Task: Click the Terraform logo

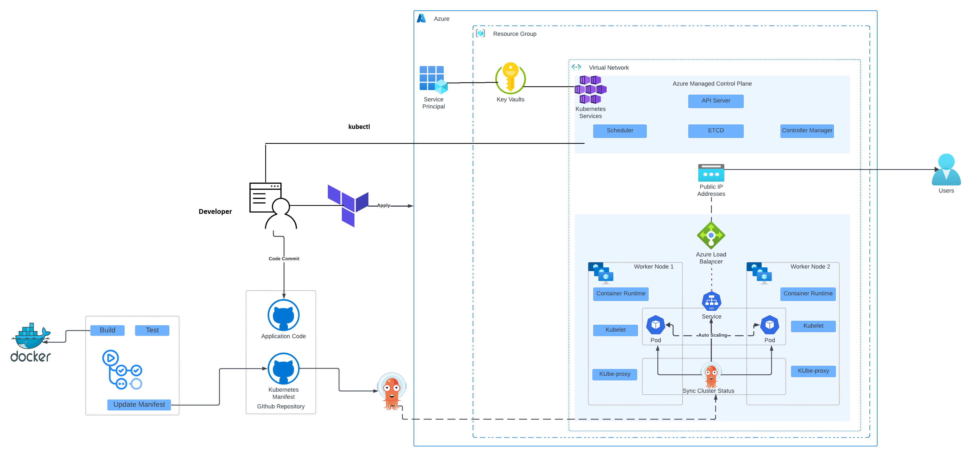Action: coord(348,206)
